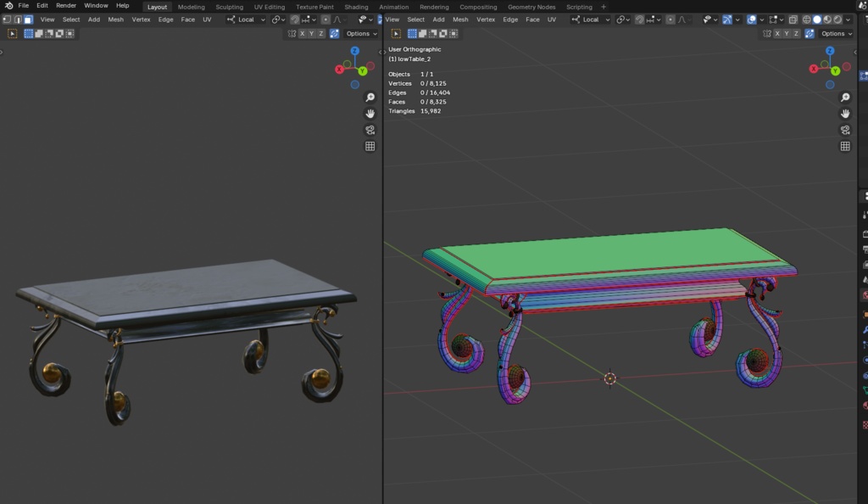This screenshot has height=504, width=868.
Task: Toggle camera view in the left viewport
Action: tap(370, 130)
